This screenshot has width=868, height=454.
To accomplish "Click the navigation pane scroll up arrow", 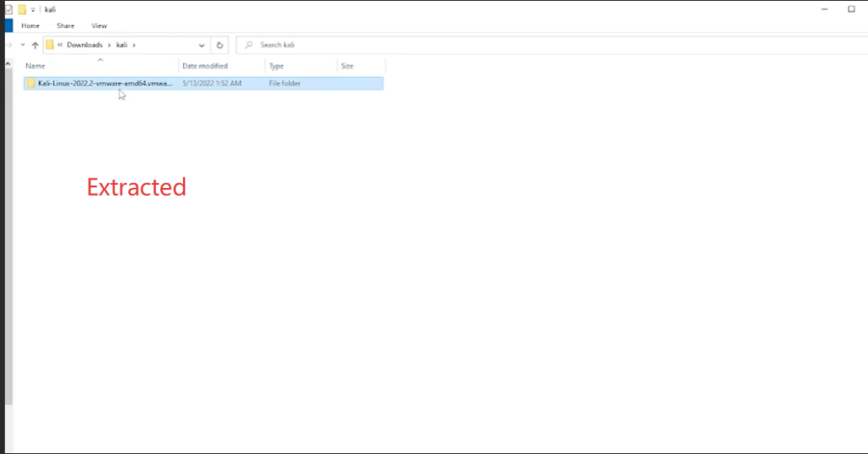I will [8, 64].
